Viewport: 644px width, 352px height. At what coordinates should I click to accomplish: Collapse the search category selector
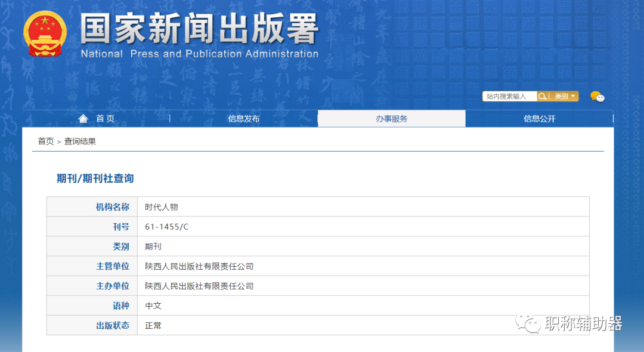click(573, 96)
